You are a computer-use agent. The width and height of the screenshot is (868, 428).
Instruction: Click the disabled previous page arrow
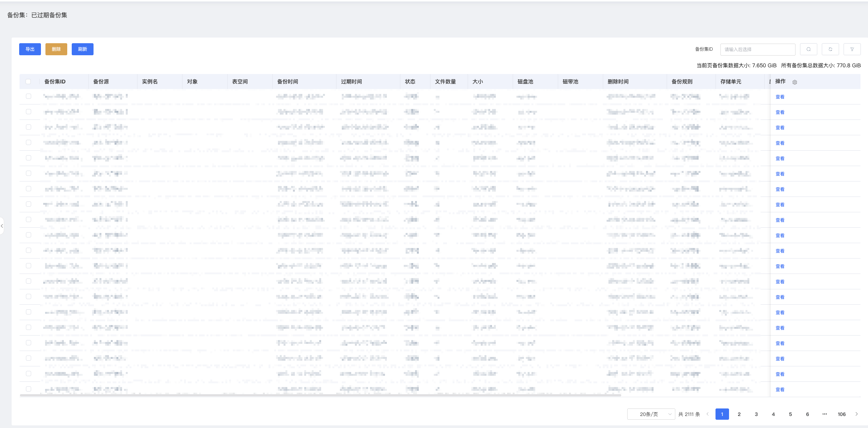click(x=708, y=414)
